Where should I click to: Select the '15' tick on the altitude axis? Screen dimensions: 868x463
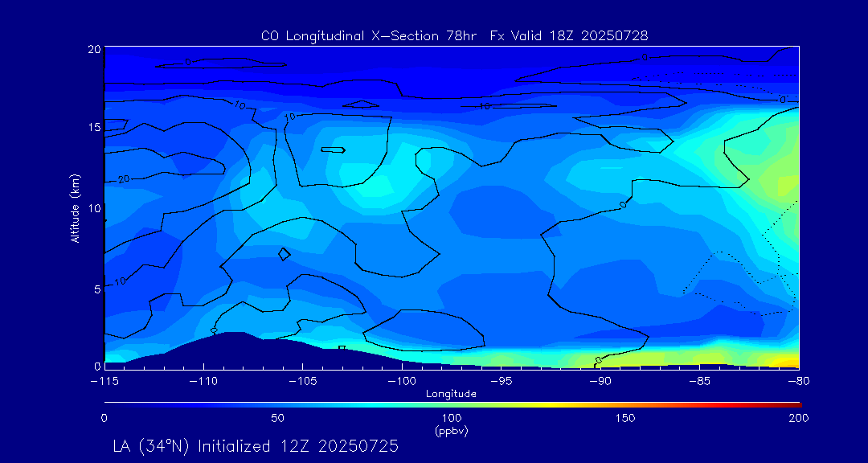tap(94, 128)
